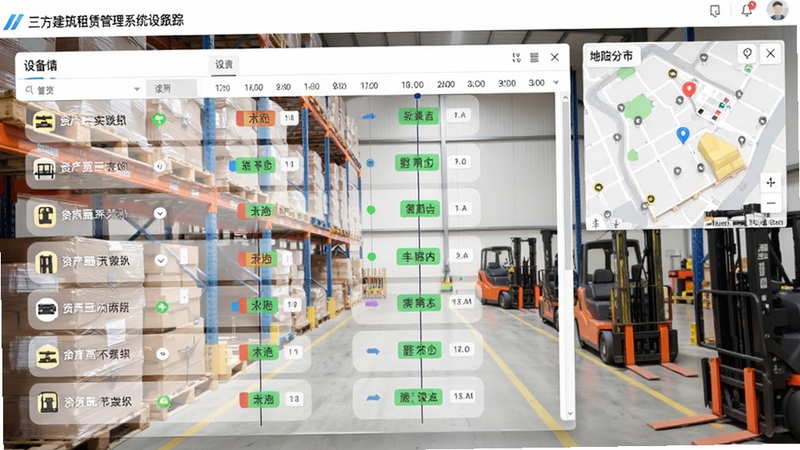Toggle the green status indicator in the fifth asset row
Image resolution: width=800 pixels, height=450 pixels.
[162, 307]
